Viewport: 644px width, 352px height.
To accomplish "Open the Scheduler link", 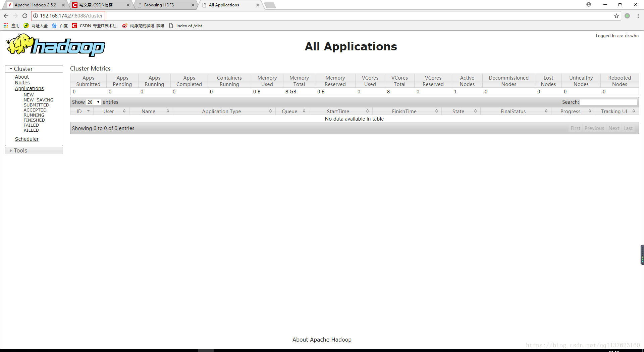I will (x=27, y=139).
